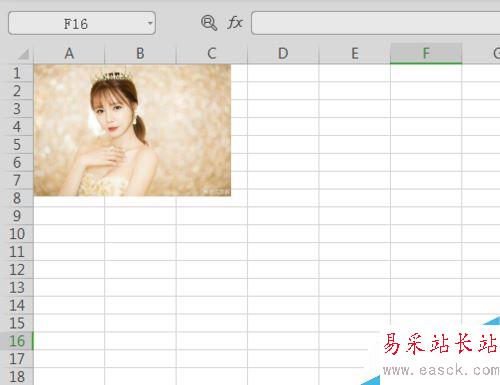Select column F header
Viewport: 500px width, 385px height.
426,53
